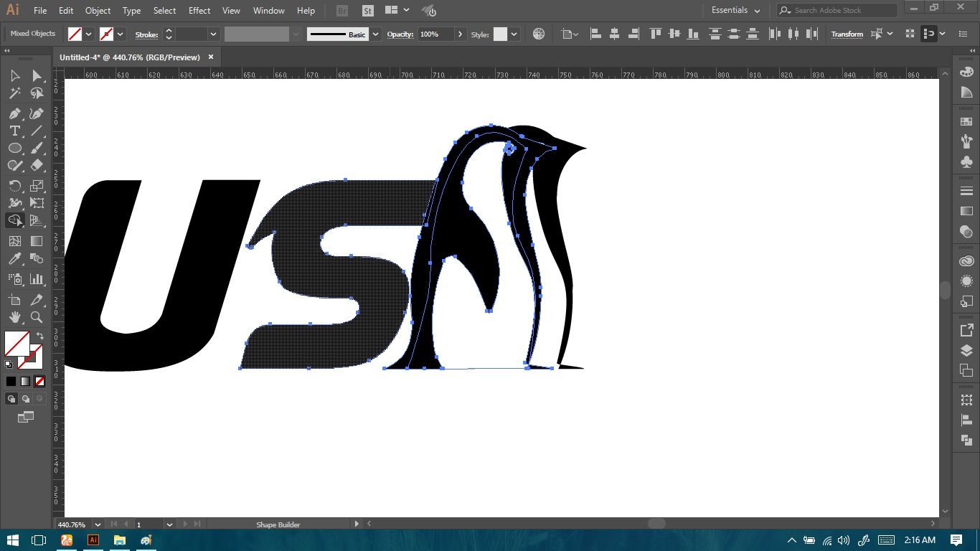The width and height of the screenshot is (980, 551).
Task: Open the Object menu
Action: (98, 11)
